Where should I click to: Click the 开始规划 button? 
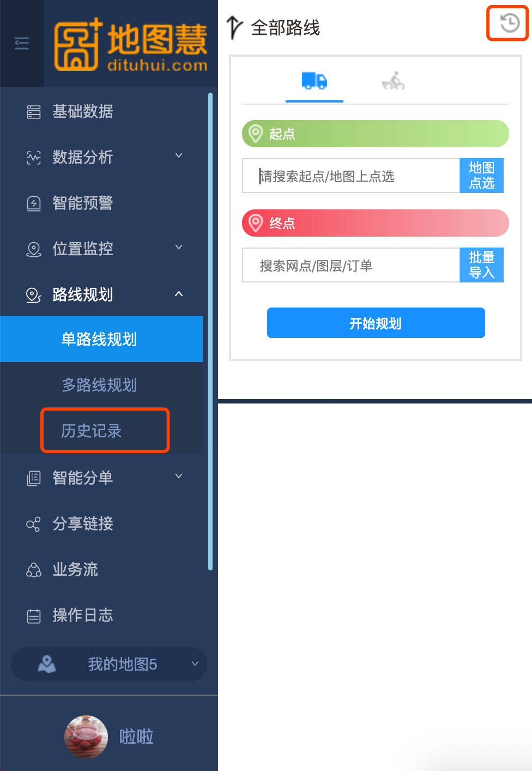(x=376, y=323)
